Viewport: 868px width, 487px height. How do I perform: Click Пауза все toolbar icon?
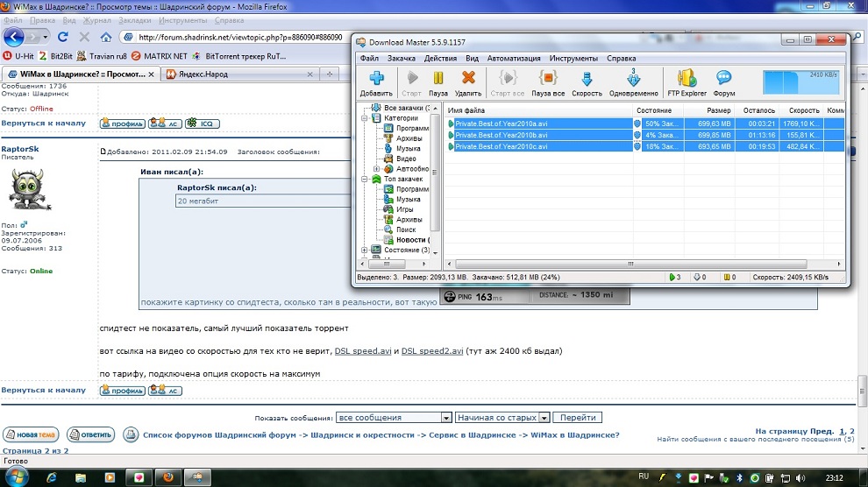[x=548, y=78]
